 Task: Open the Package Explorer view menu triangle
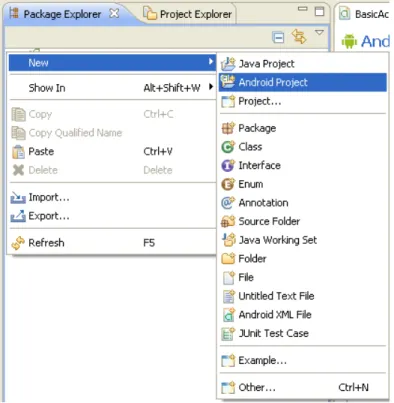[x=319, y=33]
